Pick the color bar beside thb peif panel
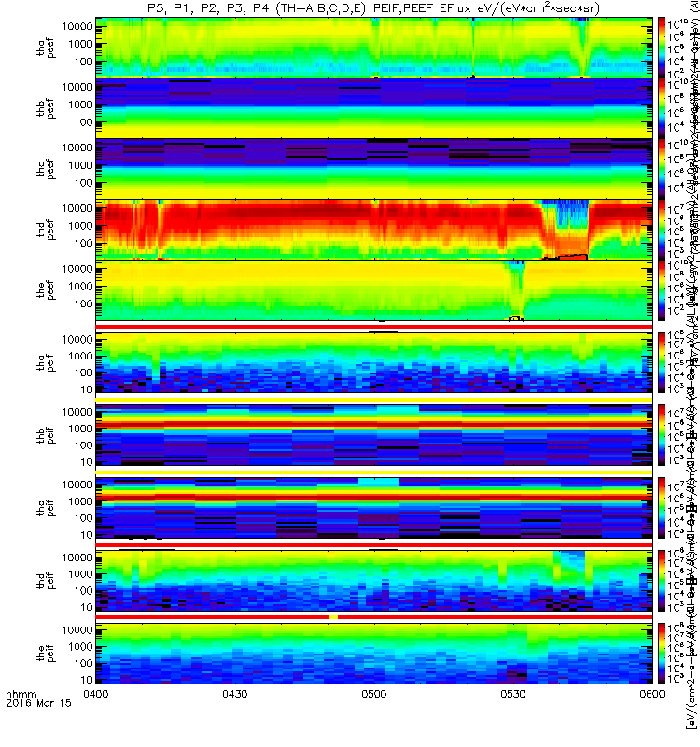700x747 pixels. pos(662,435)
